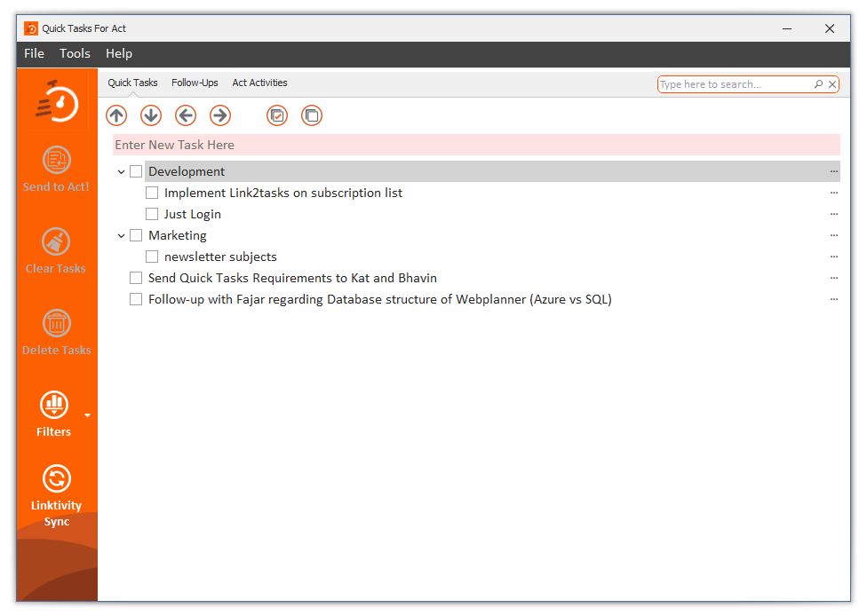Open more options for Follow-up with Fajar task
Screen dimensions: 867x616
pos(834,299)
